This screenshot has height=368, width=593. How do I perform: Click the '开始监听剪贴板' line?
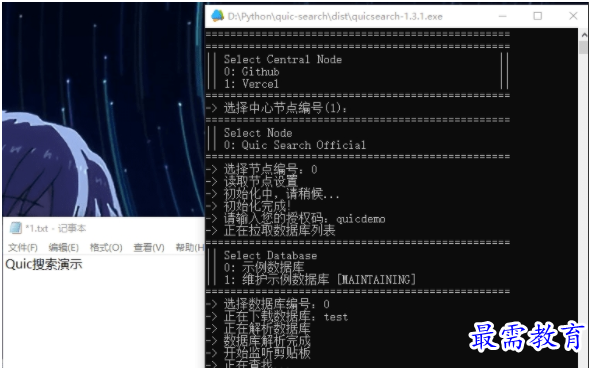258,353
